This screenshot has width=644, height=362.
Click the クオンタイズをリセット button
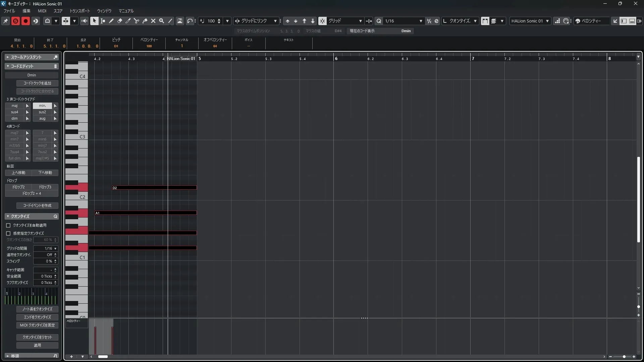click(37, 337)
